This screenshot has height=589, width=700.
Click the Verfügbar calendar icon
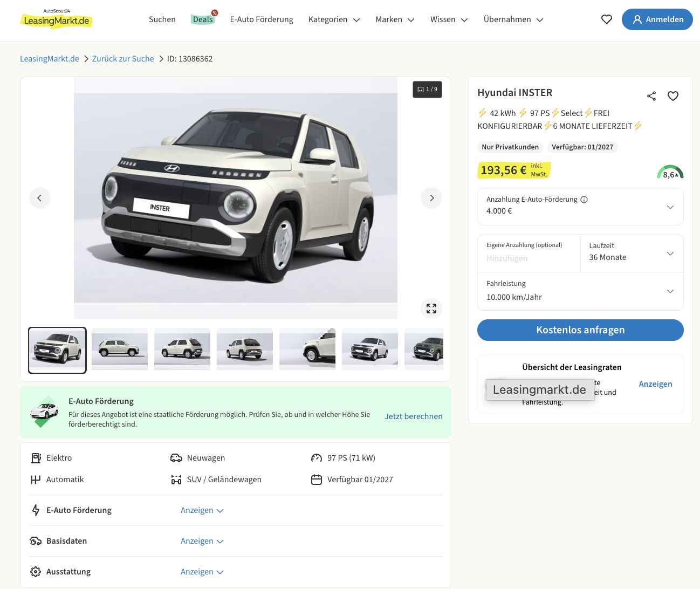click(317, 480)
